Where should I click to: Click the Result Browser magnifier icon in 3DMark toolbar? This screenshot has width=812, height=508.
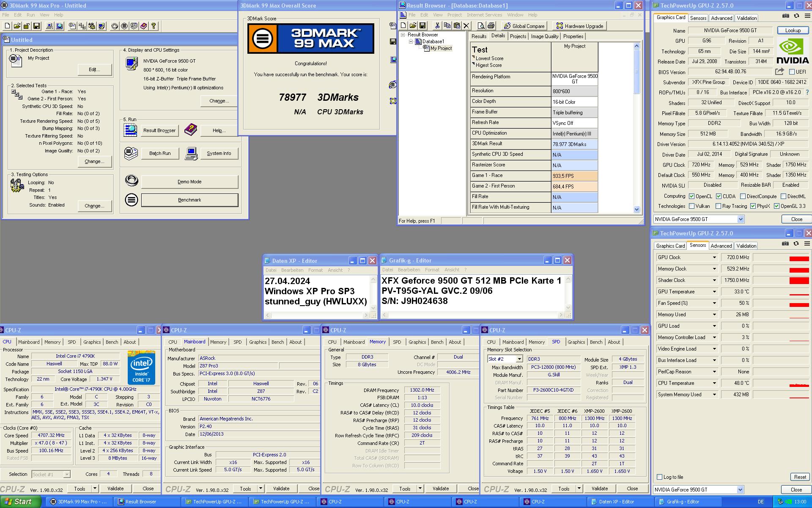pos(59,26)
